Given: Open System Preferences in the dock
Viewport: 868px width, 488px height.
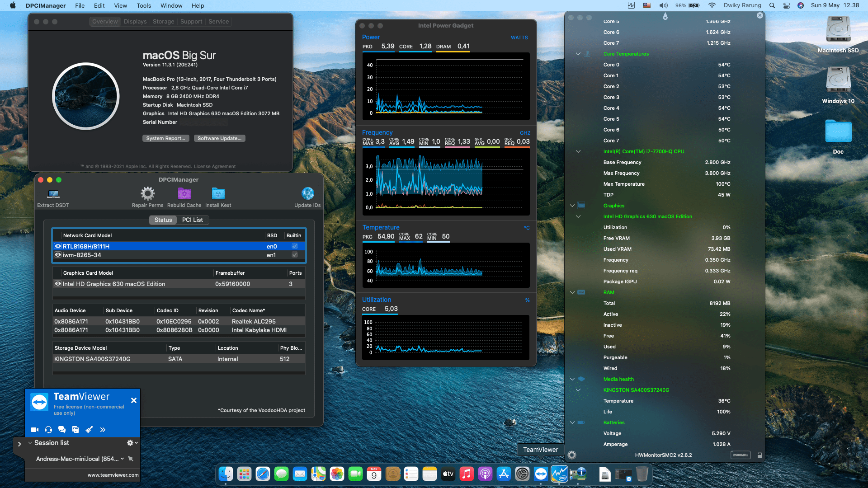Looking at the screenshot, I should pyautogui.click(x=522, y=474).
